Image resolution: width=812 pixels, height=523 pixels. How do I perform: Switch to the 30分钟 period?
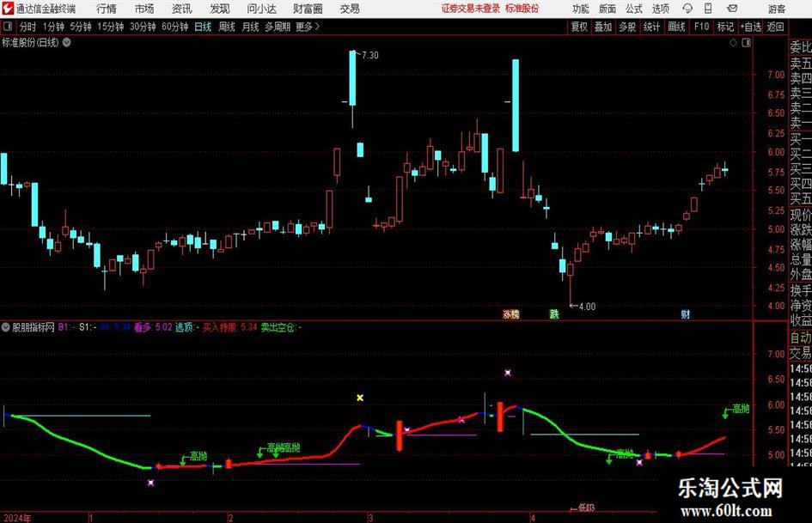143,27
